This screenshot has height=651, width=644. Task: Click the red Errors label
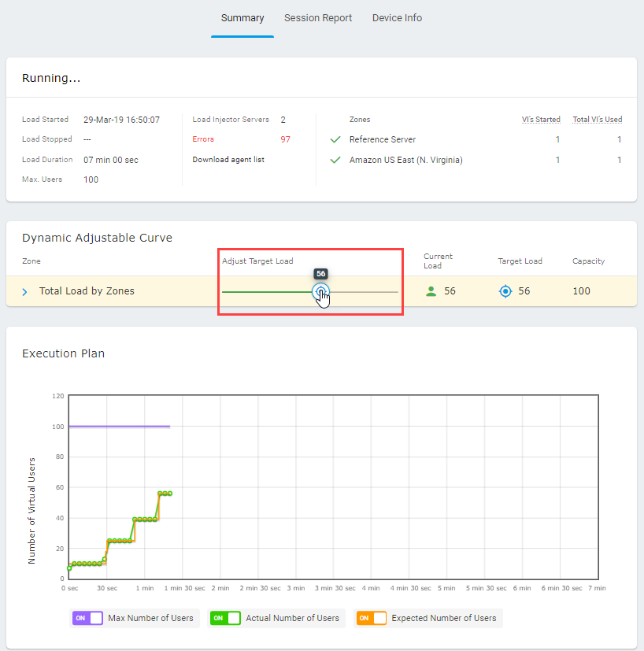click(203, 139)
